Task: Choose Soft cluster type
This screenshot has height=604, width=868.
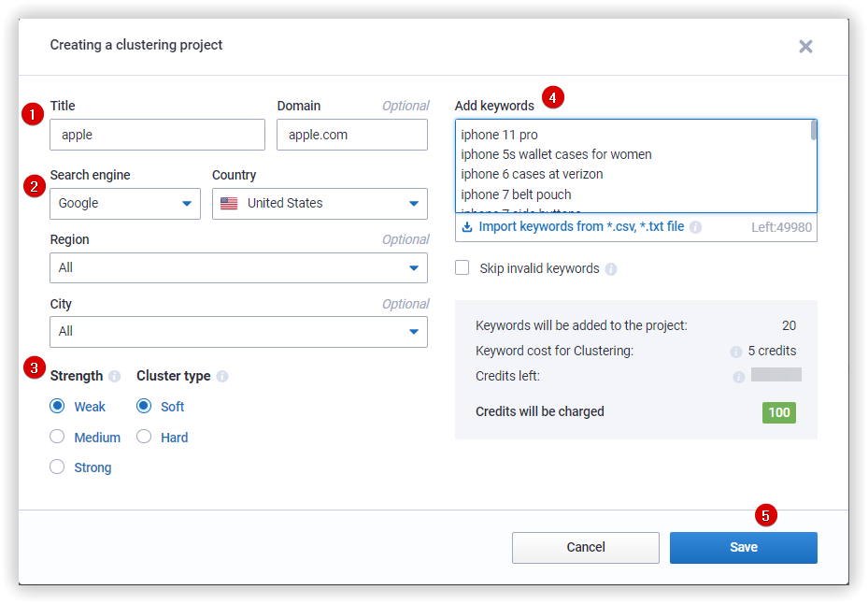Action: point(144,406)
